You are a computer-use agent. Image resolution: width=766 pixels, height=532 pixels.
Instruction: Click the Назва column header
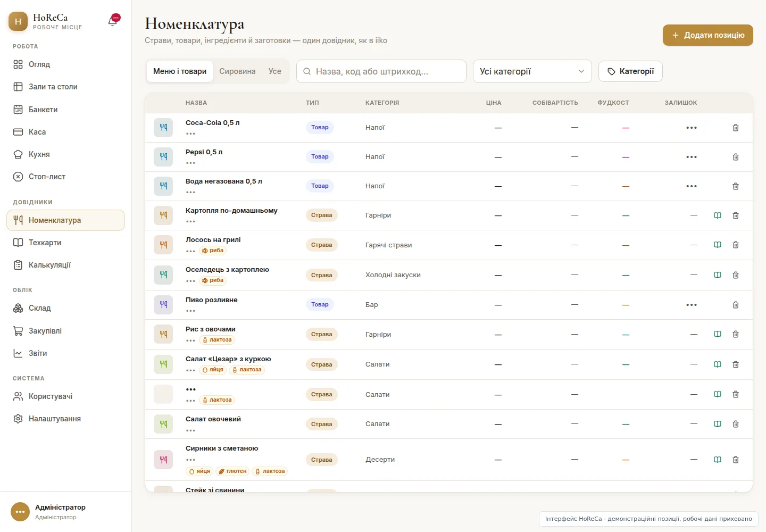[196, 103]
